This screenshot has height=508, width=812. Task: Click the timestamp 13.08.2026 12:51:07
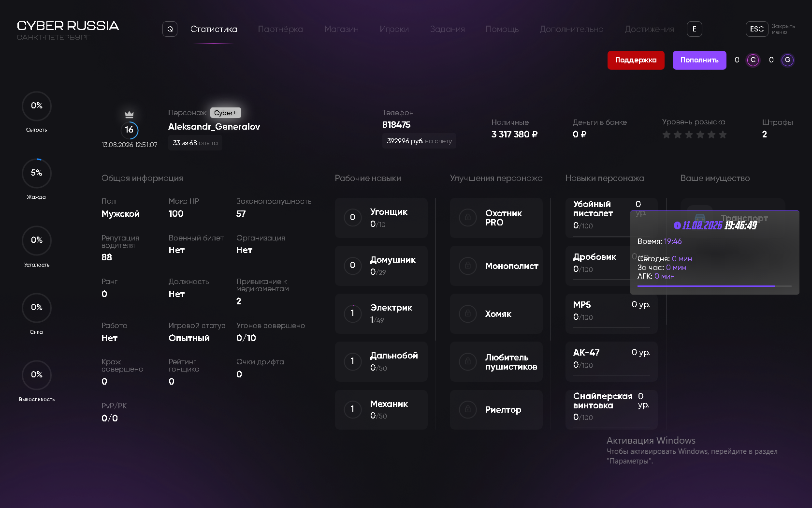(129, 145)
